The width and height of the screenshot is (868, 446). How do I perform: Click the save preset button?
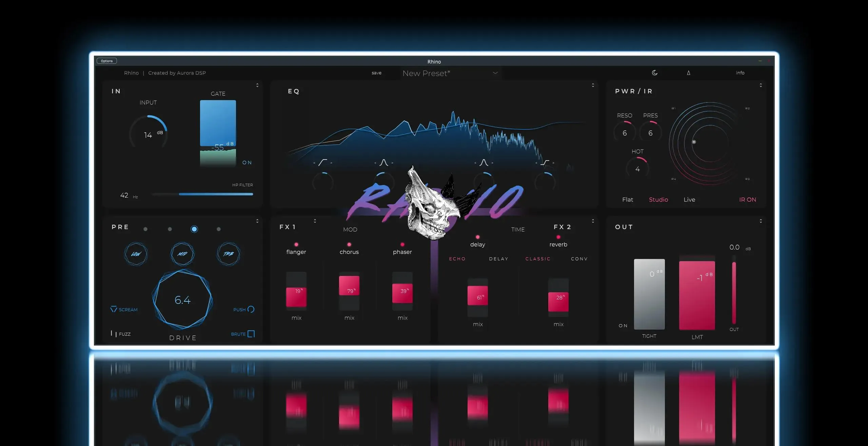pos(376,73)
